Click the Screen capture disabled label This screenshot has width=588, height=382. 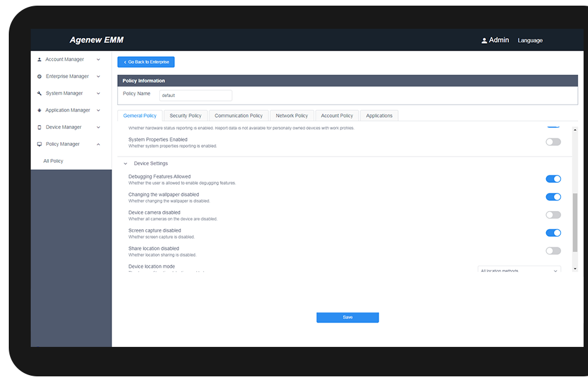click(154, 230)
